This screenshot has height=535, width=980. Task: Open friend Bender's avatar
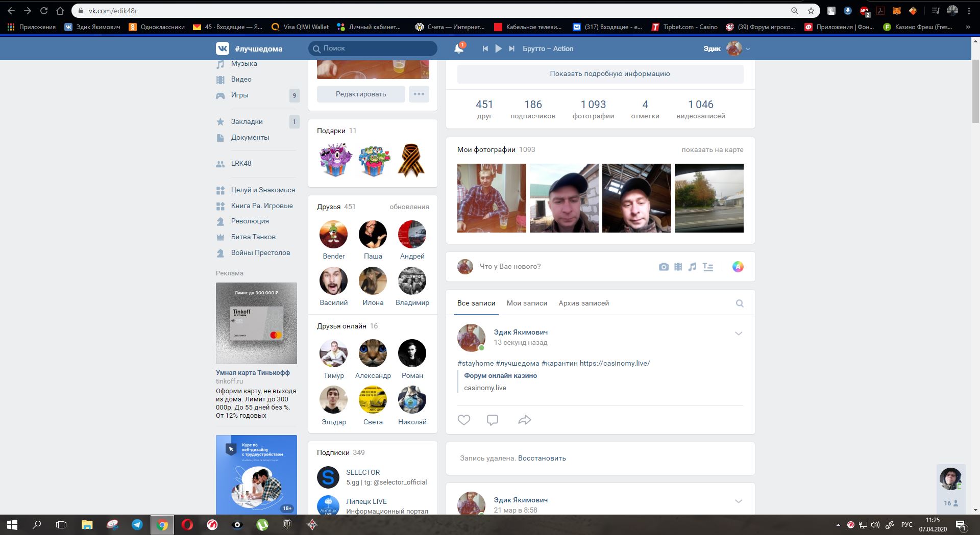pyautogui.click(x=334, y=235)
